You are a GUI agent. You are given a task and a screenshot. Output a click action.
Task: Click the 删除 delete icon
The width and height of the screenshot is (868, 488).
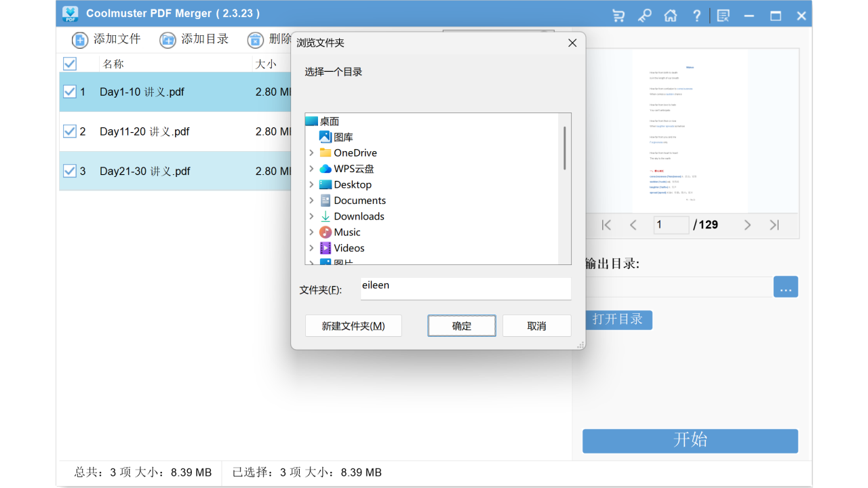click(x=255, y=39)
